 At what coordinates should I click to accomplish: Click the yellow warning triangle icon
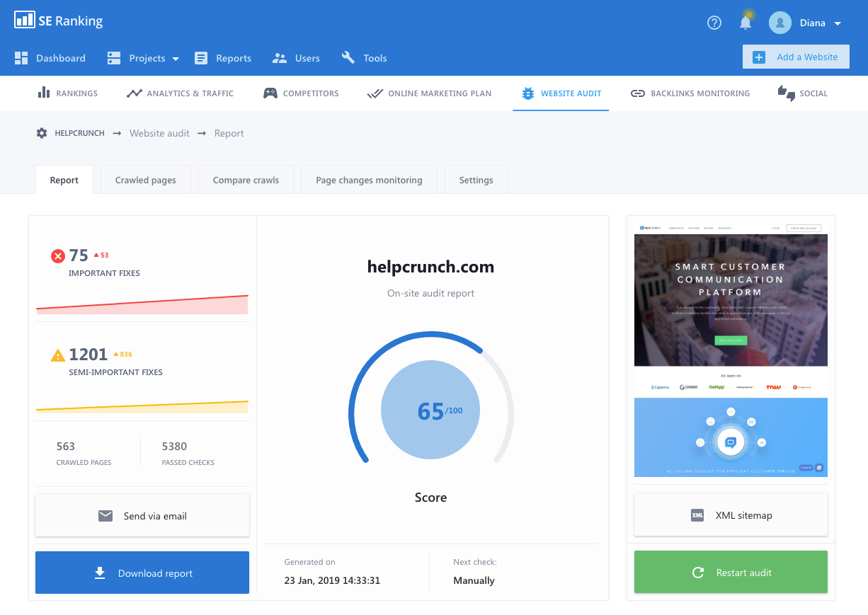pos(58,355)
